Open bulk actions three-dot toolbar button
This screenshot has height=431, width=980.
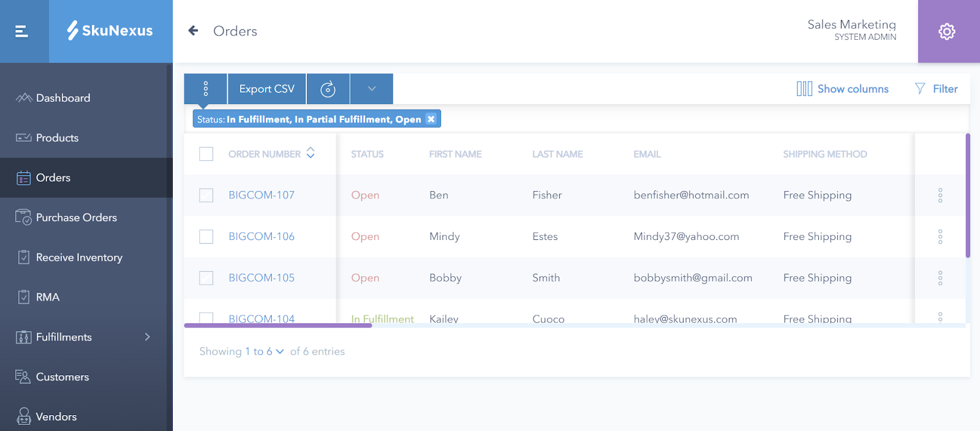(x=206, y=89)
